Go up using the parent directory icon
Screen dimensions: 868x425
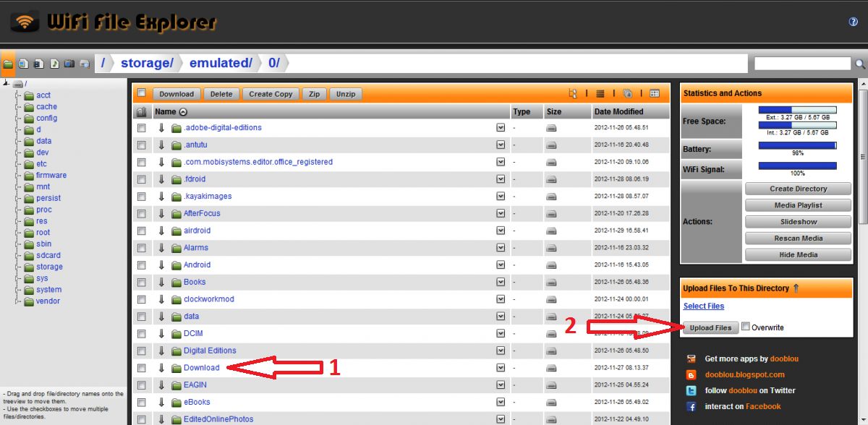tap(141, 112)
